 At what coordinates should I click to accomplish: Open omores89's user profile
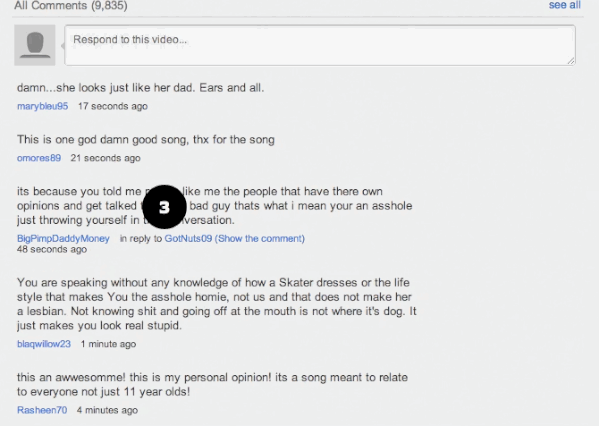click(x=39, y=158)
